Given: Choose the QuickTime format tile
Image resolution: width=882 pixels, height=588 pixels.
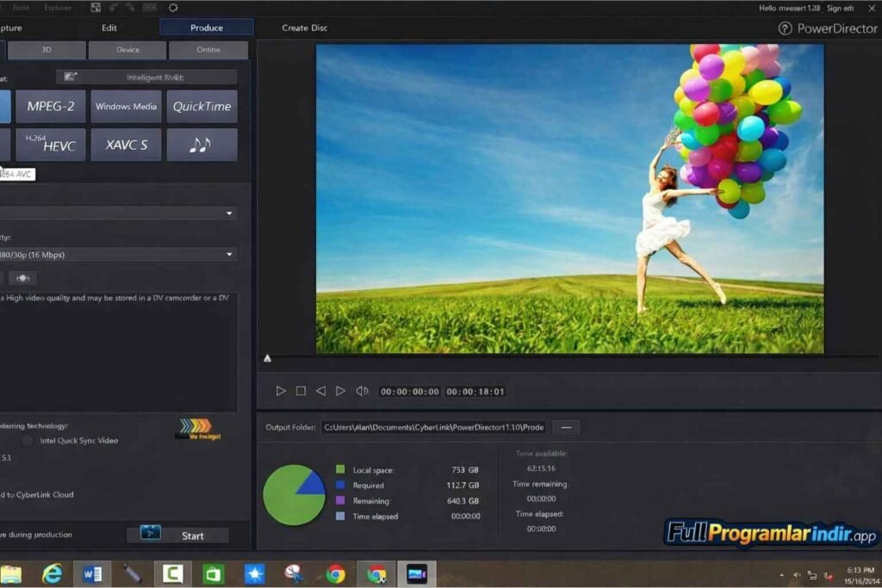Looking at the screenshot, I should [202, 107].
